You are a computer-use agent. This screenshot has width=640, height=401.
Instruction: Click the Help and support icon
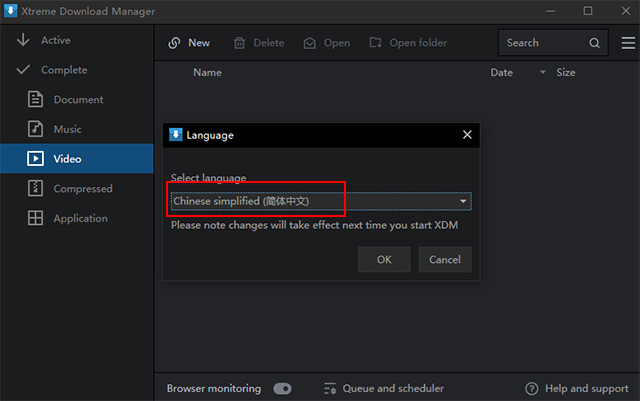(532, 388)
